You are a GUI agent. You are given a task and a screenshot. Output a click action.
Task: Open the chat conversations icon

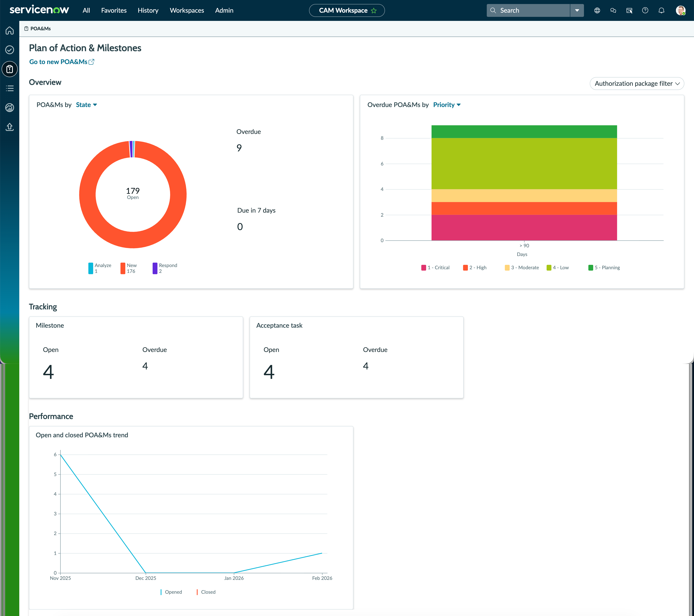[613, 10]
